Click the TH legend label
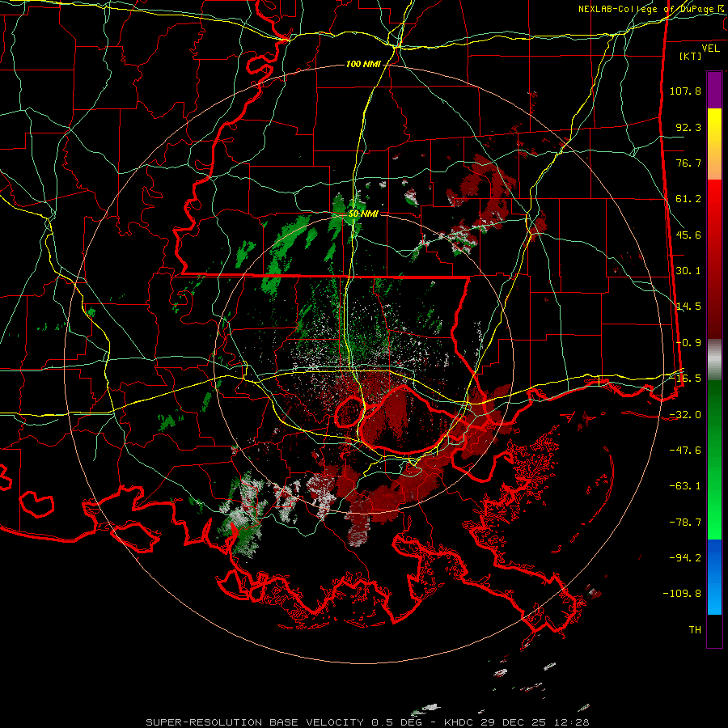 [x=695, y=630]
